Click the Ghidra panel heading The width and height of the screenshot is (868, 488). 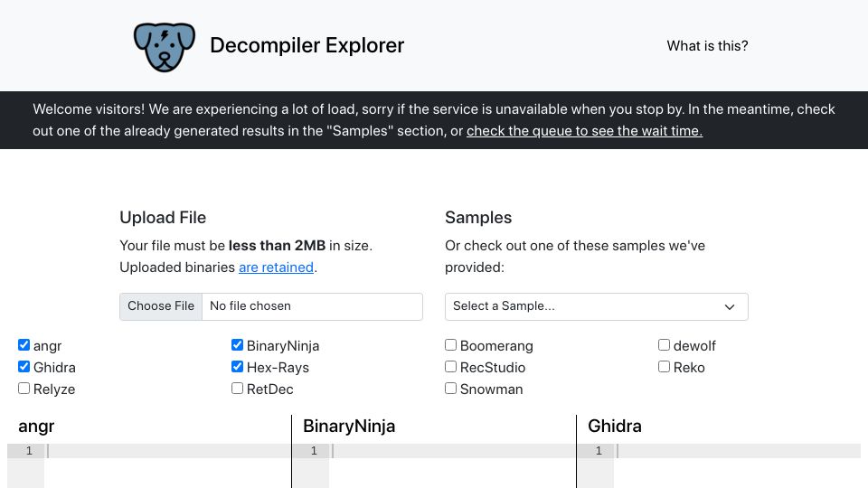[615, 426]
